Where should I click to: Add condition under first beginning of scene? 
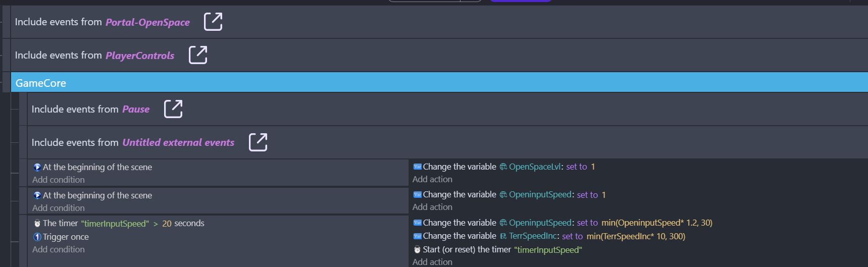coord(59,180)
